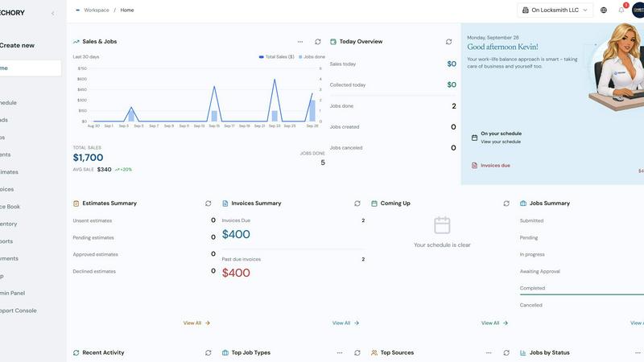The width and height of the screenshot is (644, 362).
Task: Open Inventory in the sidebar
Action: pyautogui.click(x=9, y=224)
